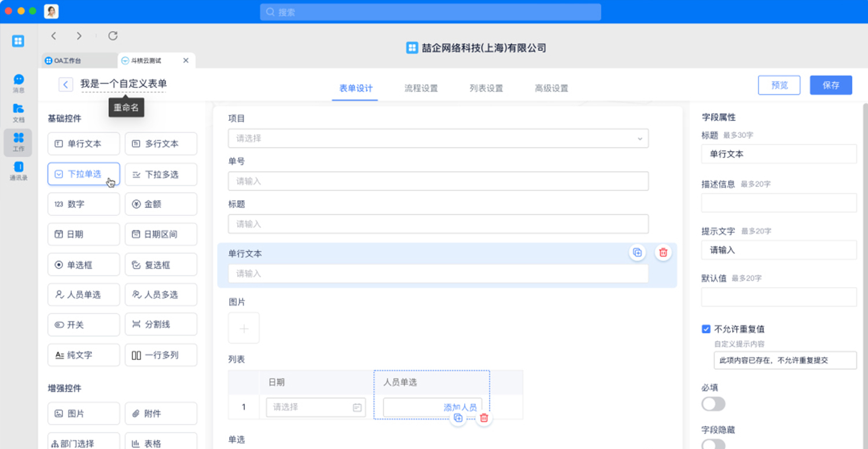
Task: Open the 高级设置 tab
Action: coord(551,88)
